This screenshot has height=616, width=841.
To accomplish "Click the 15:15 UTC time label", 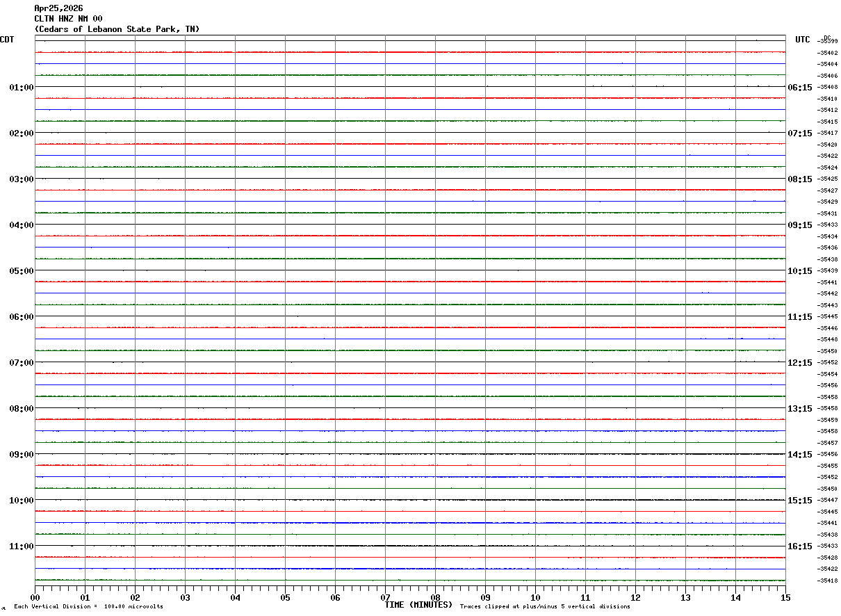I will click(x=799, y=500).
